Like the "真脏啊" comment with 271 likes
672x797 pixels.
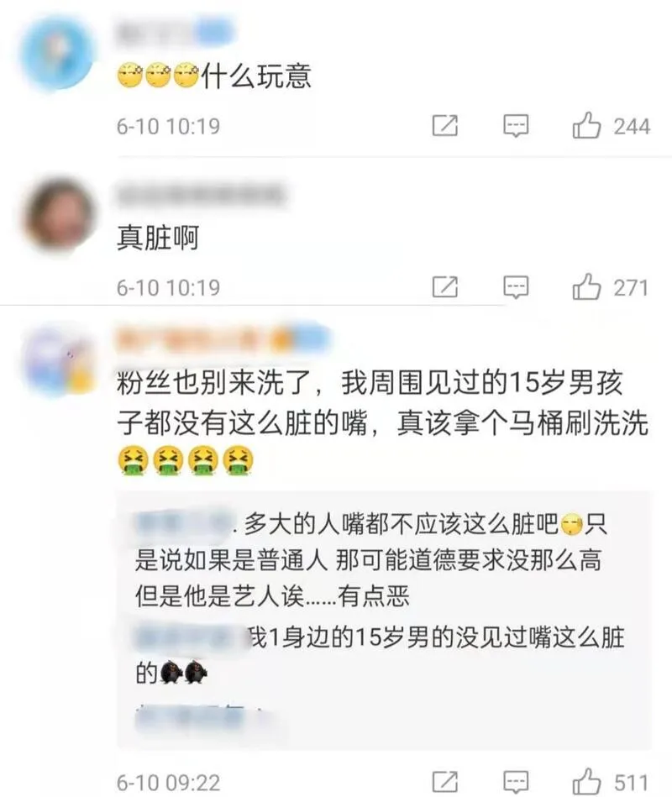click(x=586, y=287)
